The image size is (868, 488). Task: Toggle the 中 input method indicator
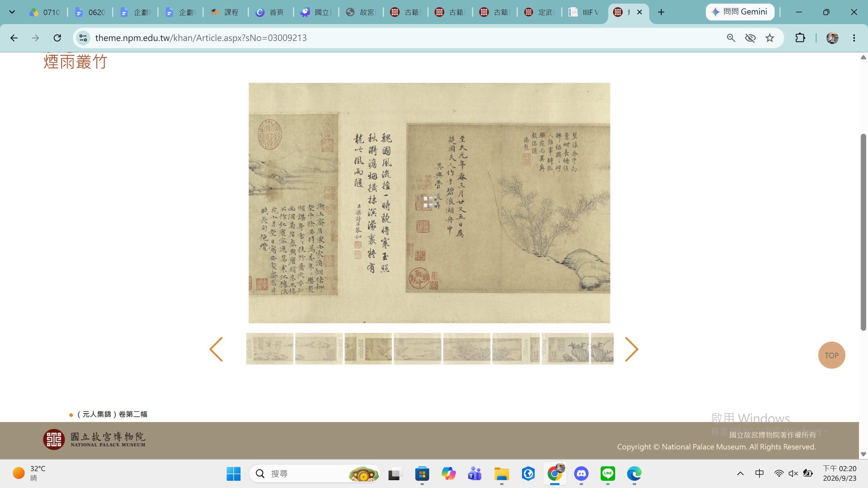(x=759, y=473)
